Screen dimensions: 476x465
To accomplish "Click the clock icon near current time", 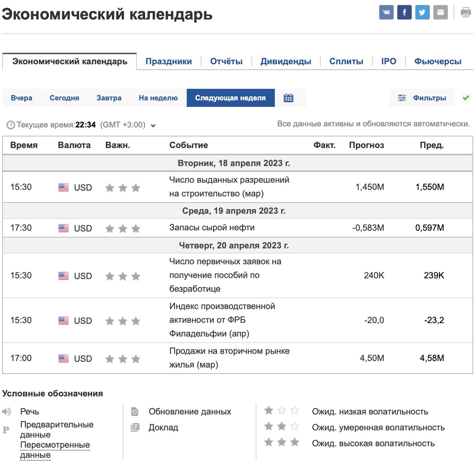I will pyautogui.click(x=11, y=124).
